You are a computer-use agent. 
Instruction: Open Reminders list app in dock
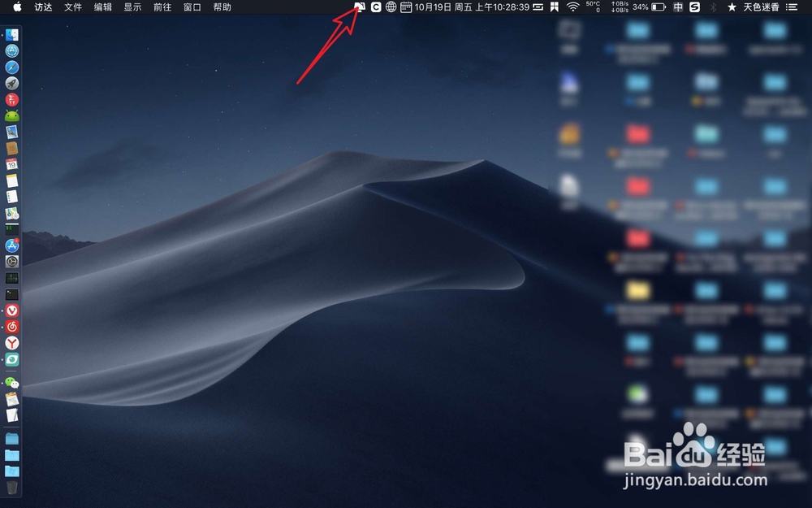[12, 197]
